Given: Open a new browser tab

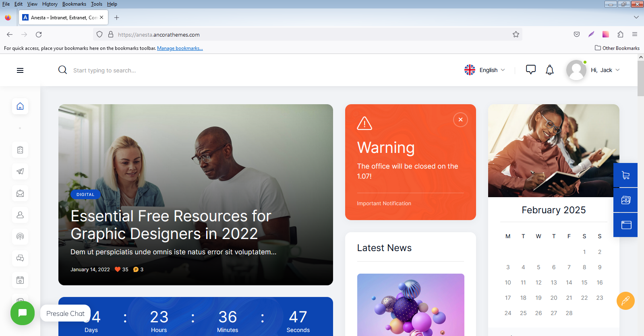Looking at the screenshot, I should (x=116, y=17).
